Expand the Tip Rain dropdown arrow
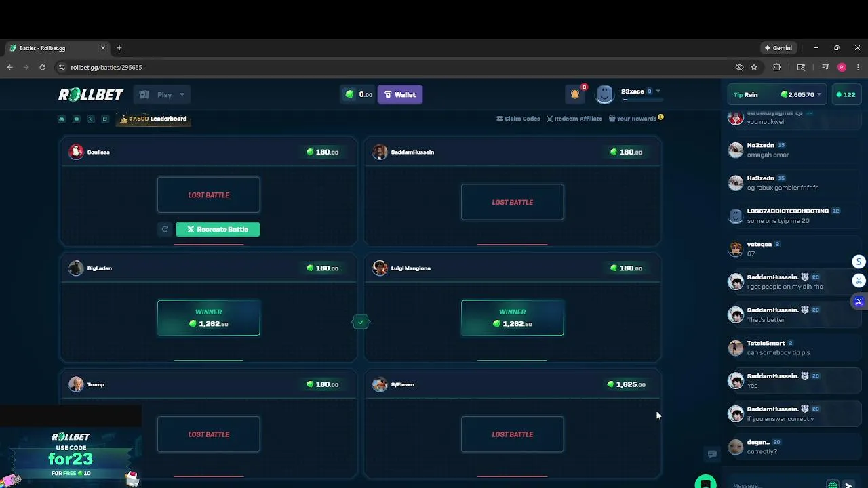 (819, 95)
